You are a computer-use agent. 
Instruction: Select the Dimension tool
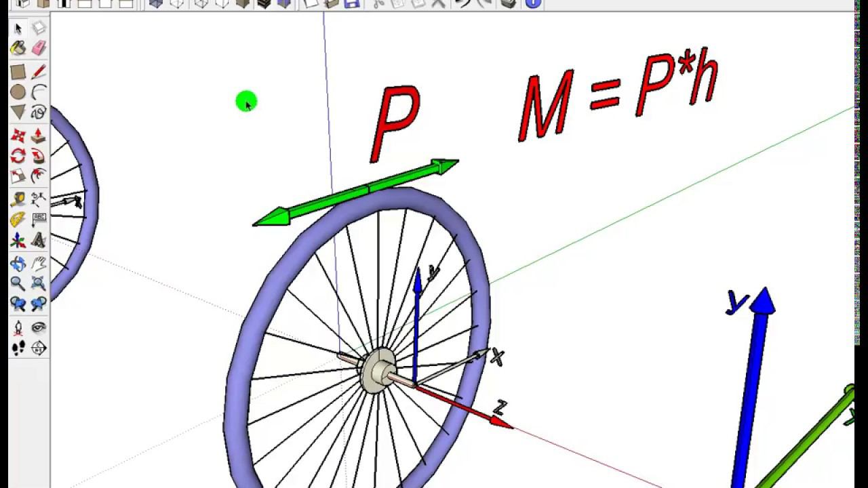point(39,200)
